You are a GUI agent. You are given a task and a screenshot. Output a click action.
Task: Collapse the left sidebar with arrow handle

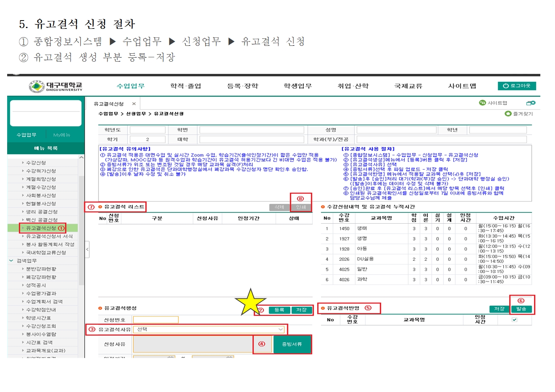[x=87, y=249]
